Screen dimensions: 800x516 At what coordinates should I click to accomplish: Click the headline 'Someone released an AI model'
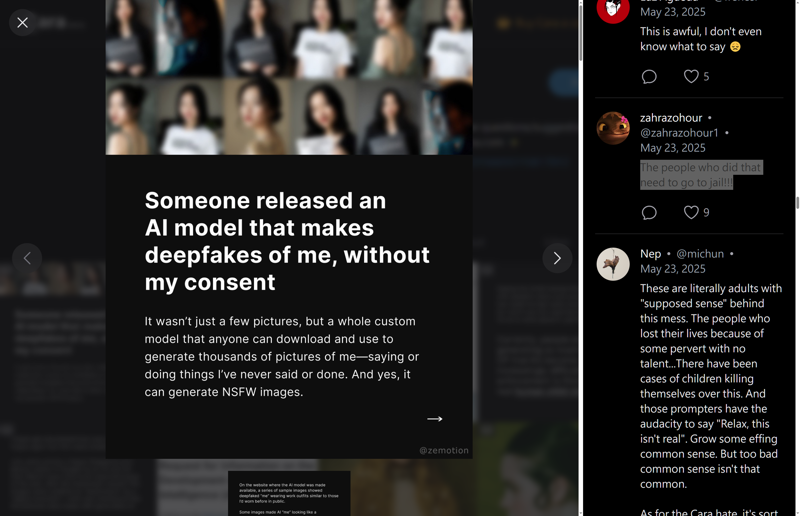(287, 241)
